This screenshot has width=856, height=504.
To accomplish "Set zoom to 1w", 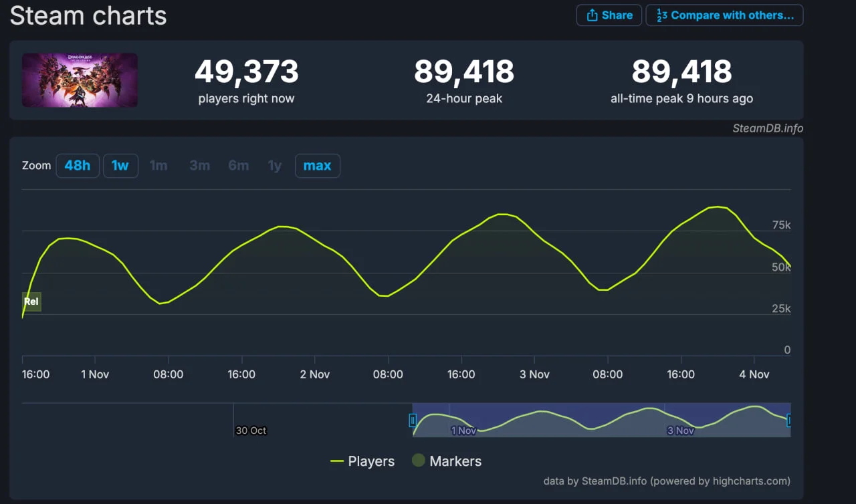I will click(120, 165).
